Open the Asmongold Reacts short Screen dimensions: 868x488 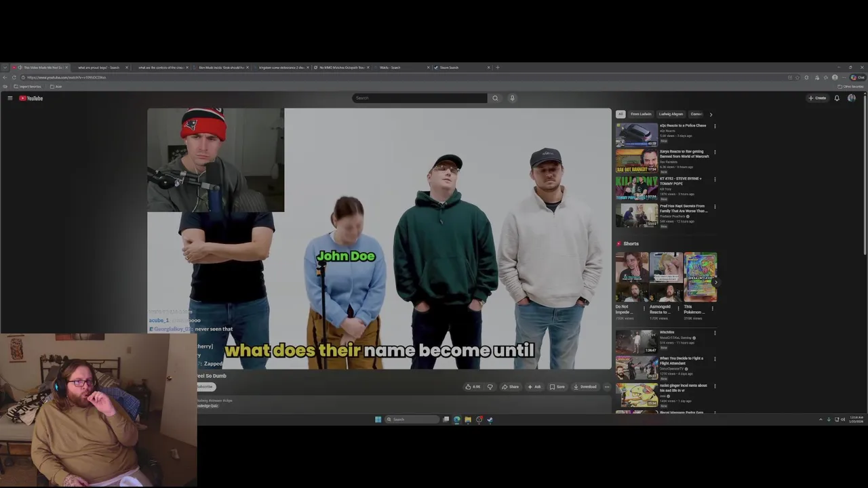point(666,277)
